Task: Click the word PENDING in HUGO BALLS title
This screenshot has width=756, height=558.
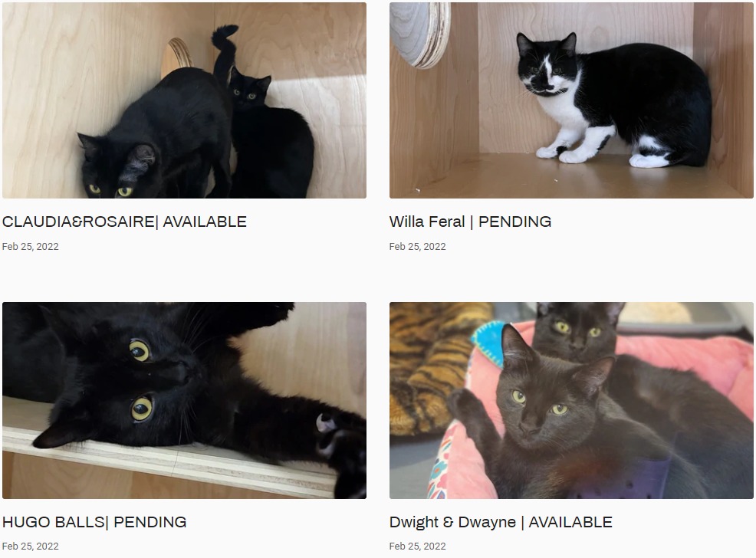Action: [150, 522]
